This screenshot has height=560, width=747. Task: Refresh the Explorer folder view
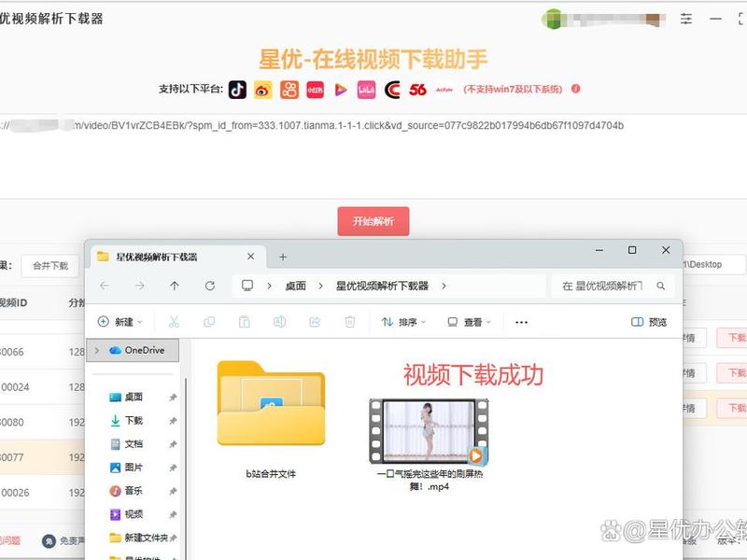(209, 286)
